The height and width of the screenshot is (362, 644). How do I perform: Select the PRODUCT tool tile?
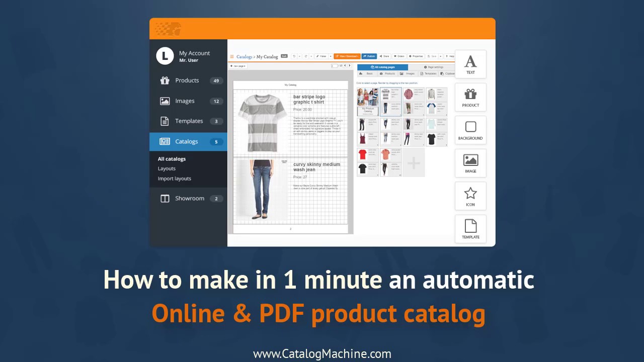click(x=470, y=97)
